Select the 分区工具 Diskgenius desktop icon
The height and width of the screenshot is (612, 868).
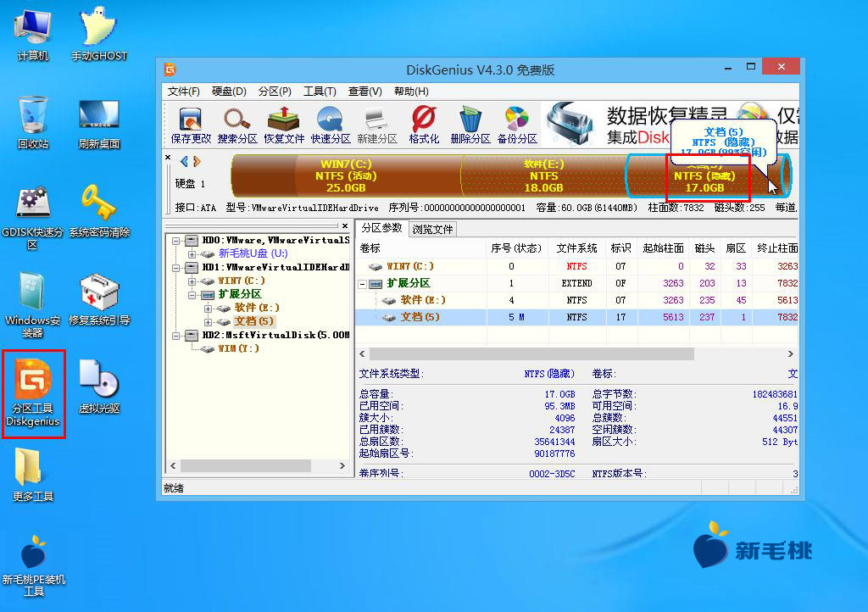coord(33,392)
